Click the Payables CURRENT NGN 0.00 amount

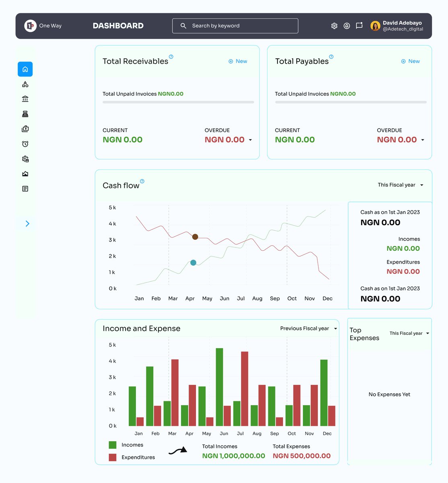[x=295, y=140]
